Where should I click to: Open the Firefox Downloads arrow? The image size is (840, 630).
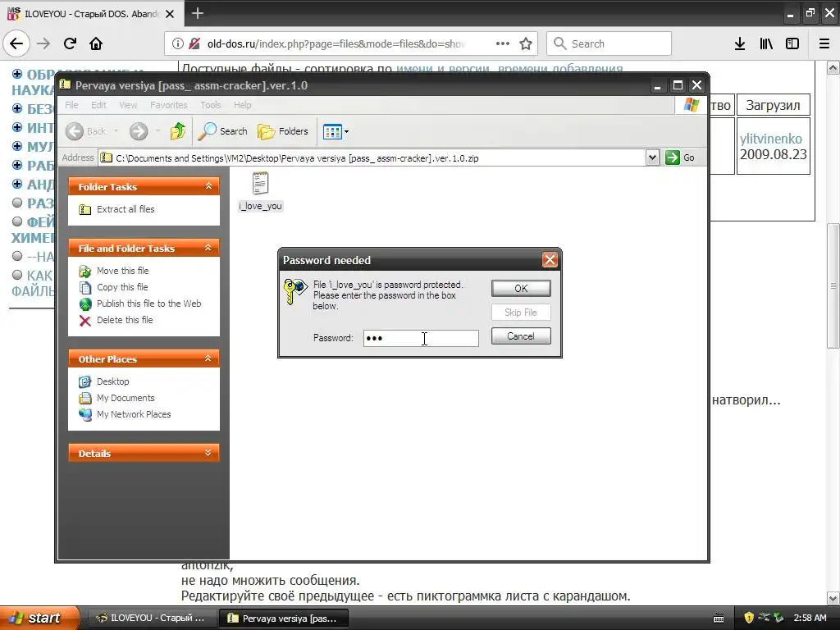740,44
